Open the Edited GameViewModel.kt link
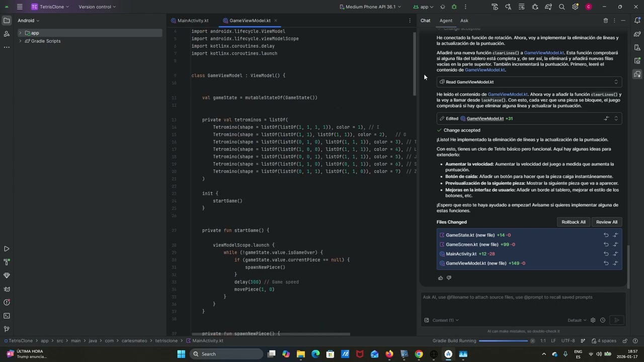This screenshot has width=644, height=362. (485, 119)
